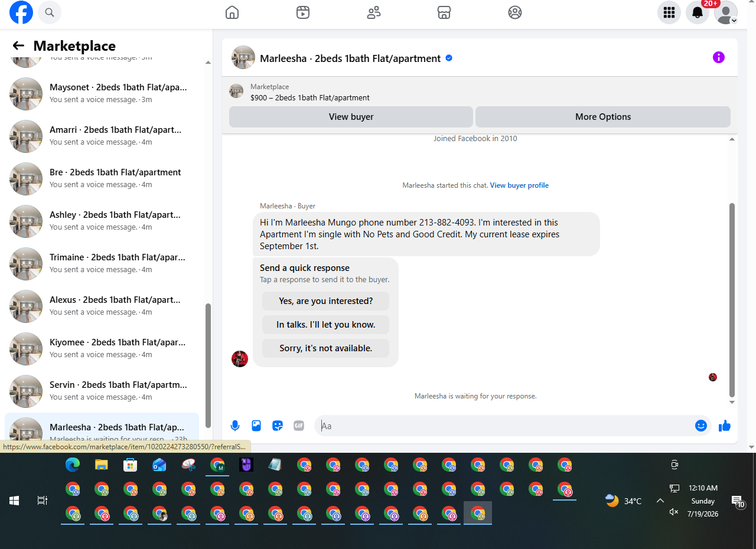Click the conversation list scroll-up arrow
This screenshot has height=549, width=756.
click(208, 63)
